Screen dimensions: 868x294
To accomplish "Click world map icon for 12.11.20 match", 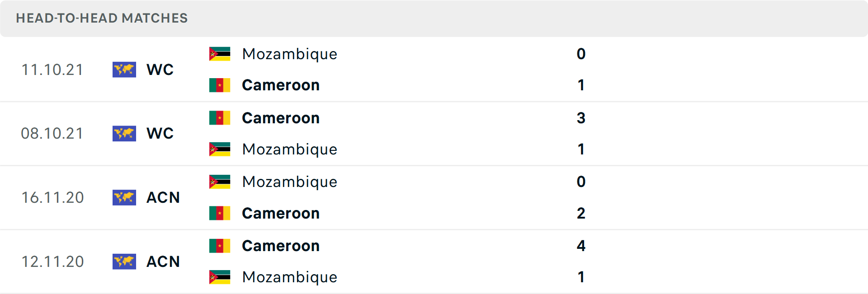I will (124, 261).
